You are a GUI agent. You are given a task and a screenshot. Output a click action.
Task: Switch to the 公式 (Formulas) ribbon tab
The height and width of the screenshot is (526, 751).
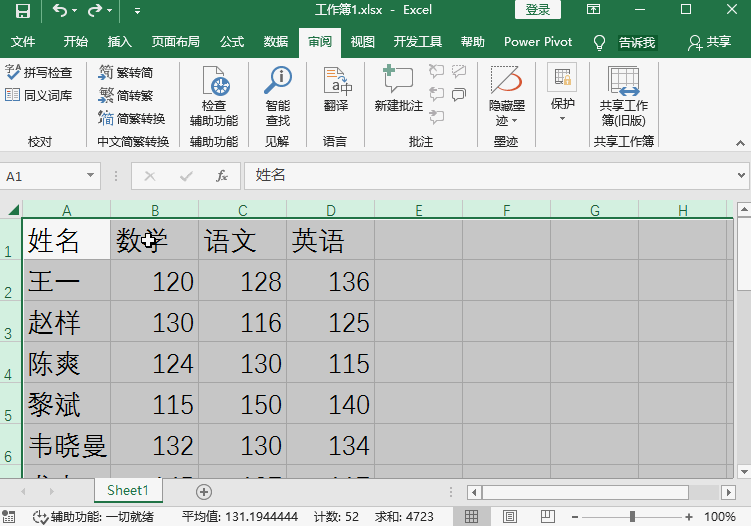click(232, 42)
